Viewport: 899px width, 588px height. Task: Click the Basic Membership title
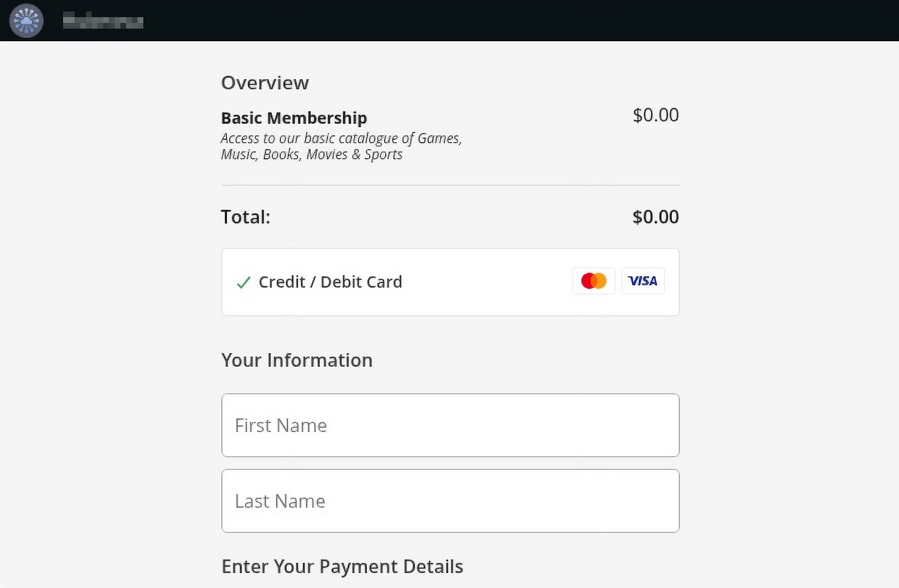coord(294,118)
